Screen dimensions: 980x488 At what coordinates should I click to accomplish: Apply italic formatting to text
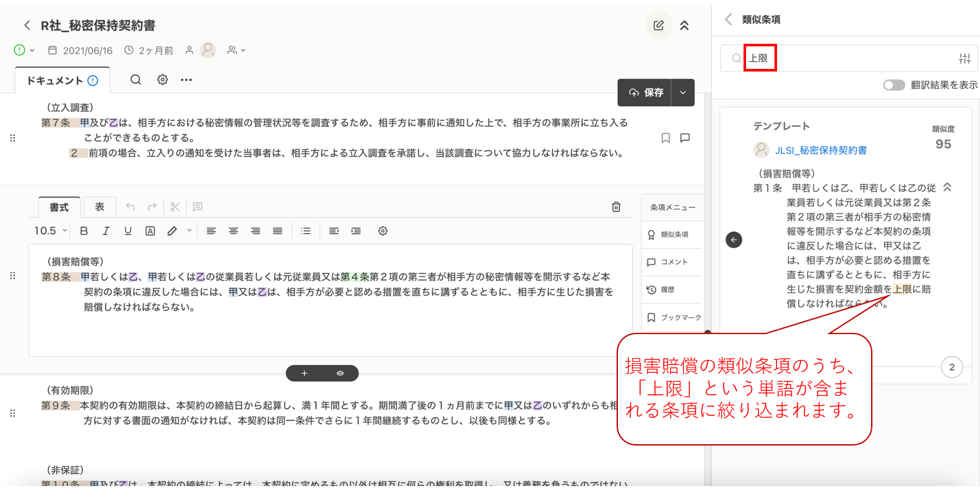106,231
